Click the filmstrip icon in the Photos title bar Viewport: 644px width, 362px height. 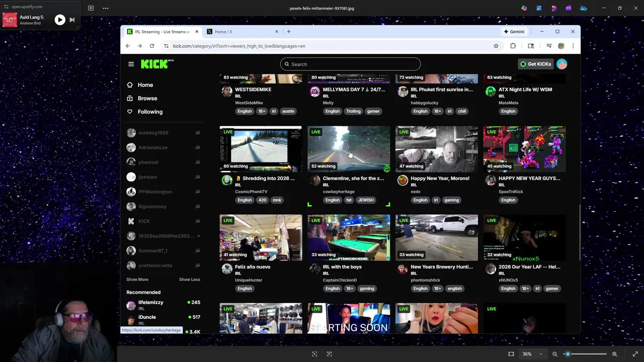point(91,8)
